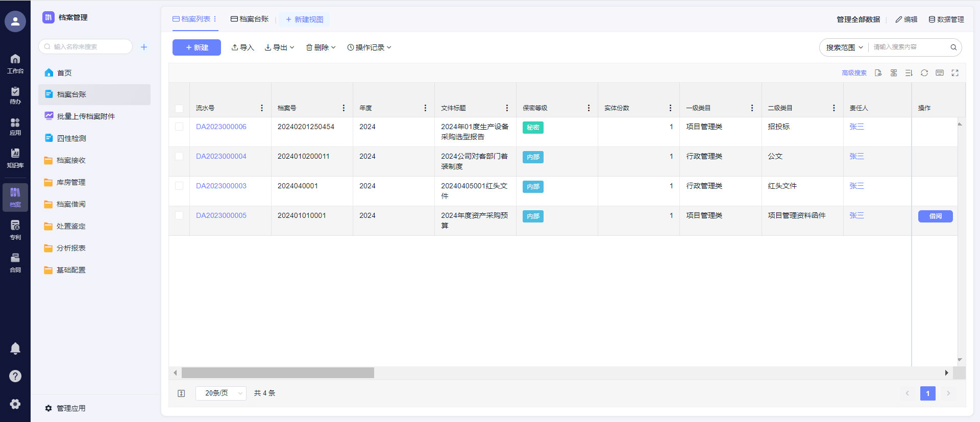Enter fullscreen using the expand icon
Viewport: 980px width, 422px height.
click(x=954, y=73)
